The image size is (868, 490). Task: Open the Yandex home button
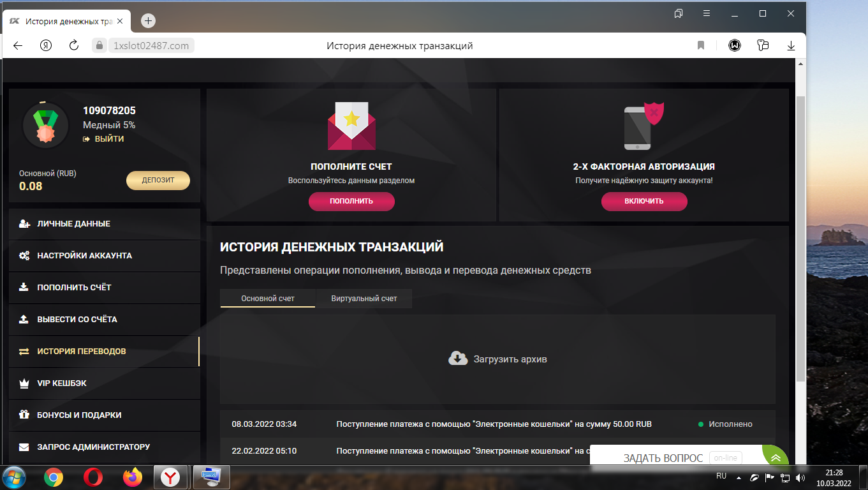46,45
